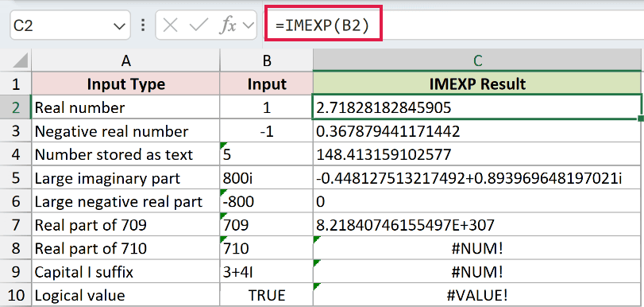Click input cell containing 710
Viewport: 644px width, 307px height.
[267, 249]
